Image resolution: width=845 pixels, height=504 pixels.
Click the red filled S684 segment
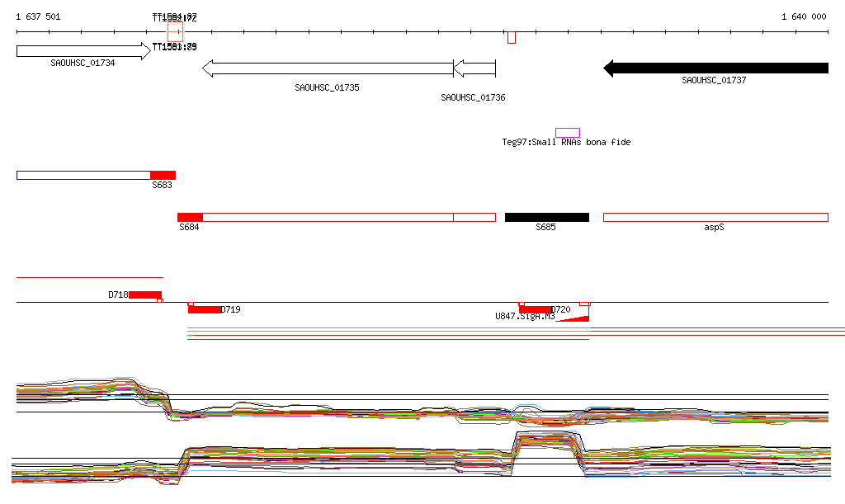click(x=191, y=218)
